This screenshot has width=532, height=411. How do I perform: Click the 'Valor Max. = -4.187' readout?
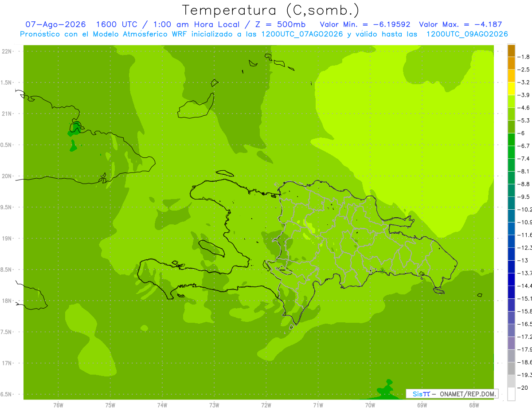pyautogui.click(x=461, y=24)
